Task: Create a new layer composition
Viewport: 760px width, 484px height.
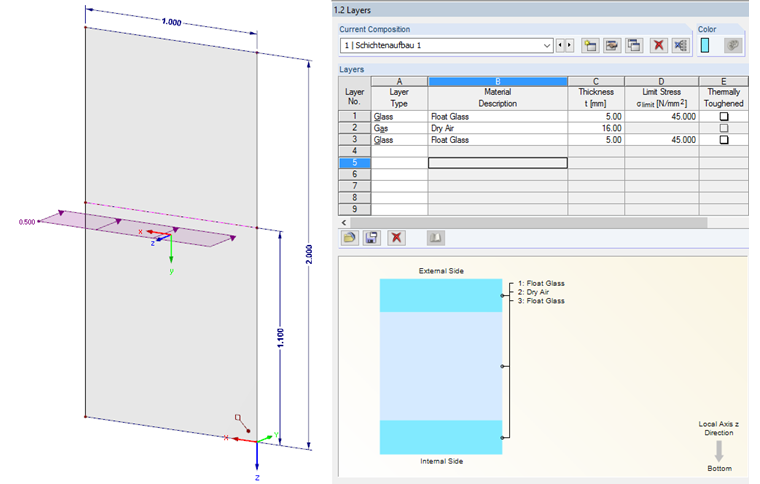Action: pyautogui.click(x=590, y=46)
